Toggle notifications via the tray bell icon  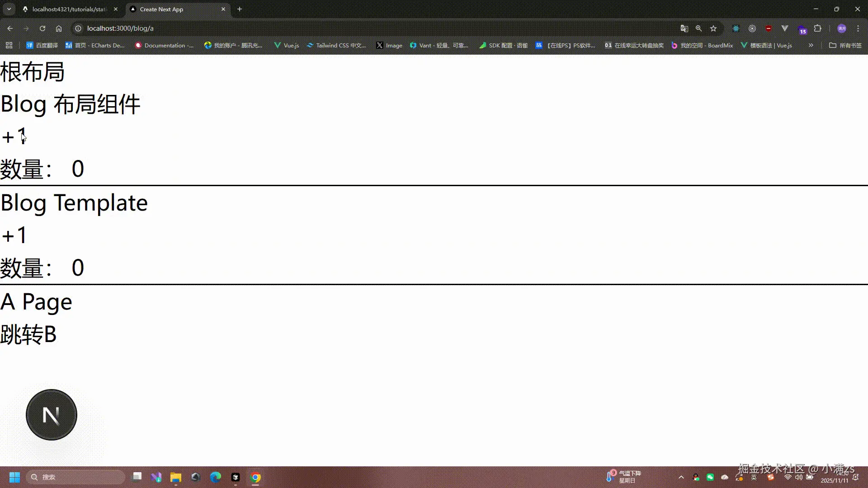click(857, 478)
